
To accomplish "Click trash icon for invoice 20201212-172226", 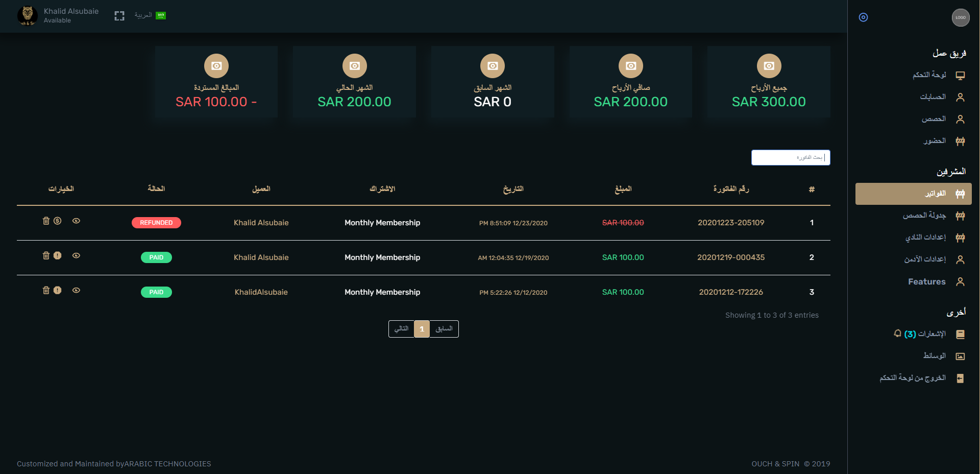I will (46, 290).
